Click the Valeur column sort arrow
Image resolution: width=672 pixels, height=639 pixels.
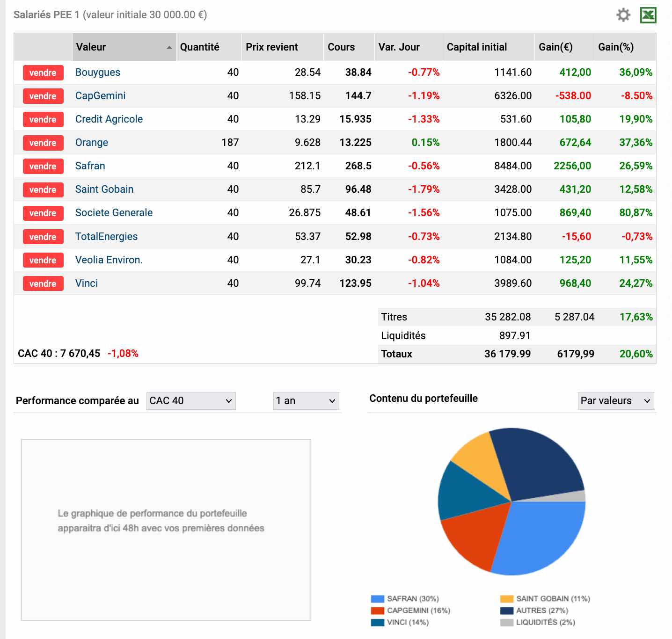click(x=169, y=47)
